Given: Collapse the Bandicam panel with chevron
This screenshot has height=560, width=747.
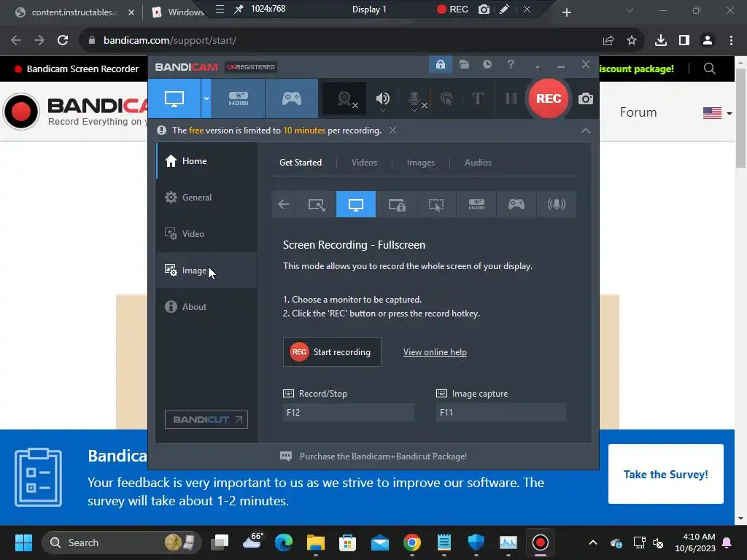Looking at the screenshot, I should pyautogui.click(x=586, y=131).
